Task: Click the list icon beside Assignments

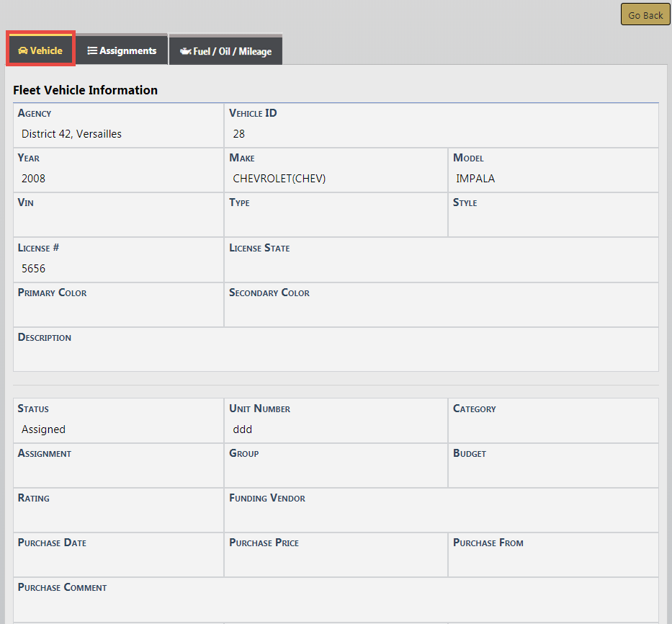Action: (x=92, y=51)
